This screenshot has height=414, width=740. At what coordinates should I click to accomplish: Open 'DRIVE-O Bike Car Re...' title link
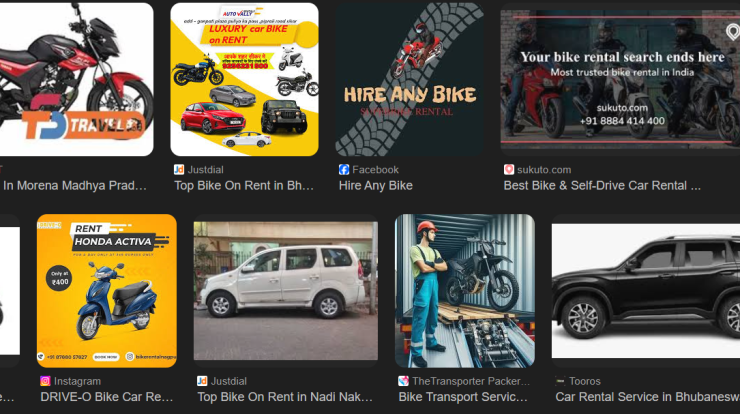107,397
